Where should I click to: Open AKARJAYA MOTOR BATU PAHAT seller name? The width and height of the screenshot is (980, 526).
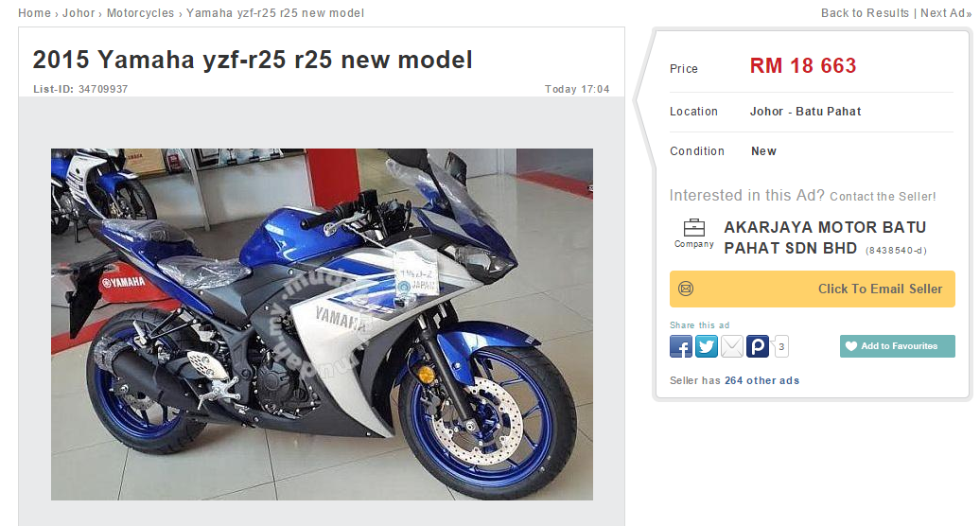825,237
